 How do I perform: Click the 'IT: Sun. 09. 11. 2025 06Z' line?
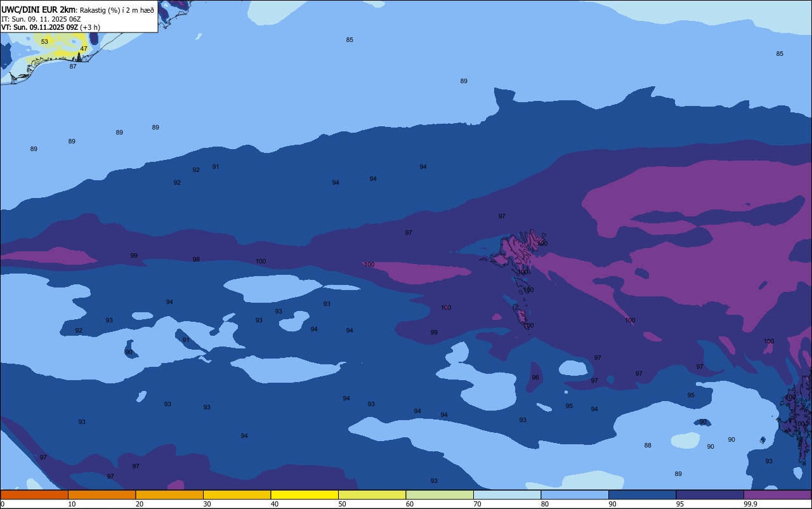(x=41, y=19)
